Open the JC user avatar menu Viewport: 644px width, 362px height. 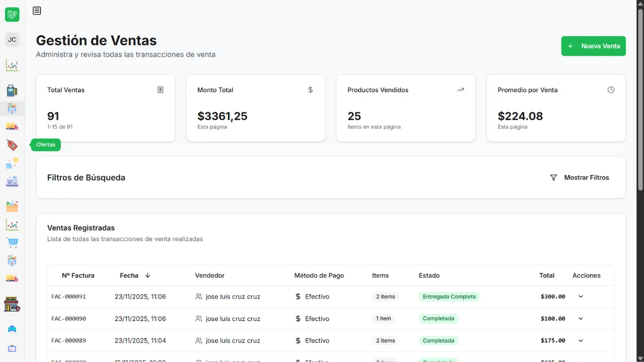click(12, 40)
